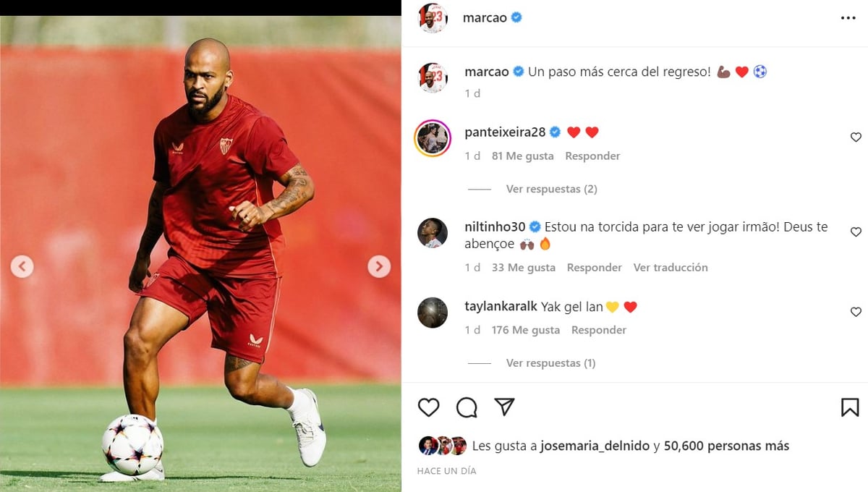Open the three-dot more options menu
Viewport: 868px width, 492px height.
coord(848,18)
